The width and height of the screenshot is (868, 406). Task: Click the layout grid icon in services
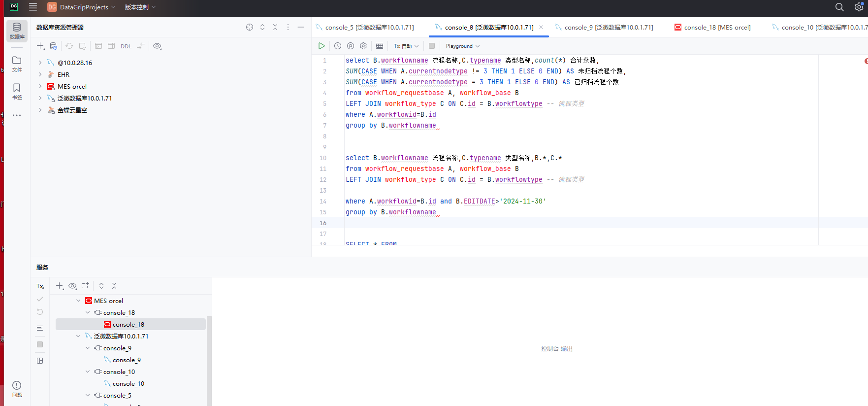pos(40,361)
